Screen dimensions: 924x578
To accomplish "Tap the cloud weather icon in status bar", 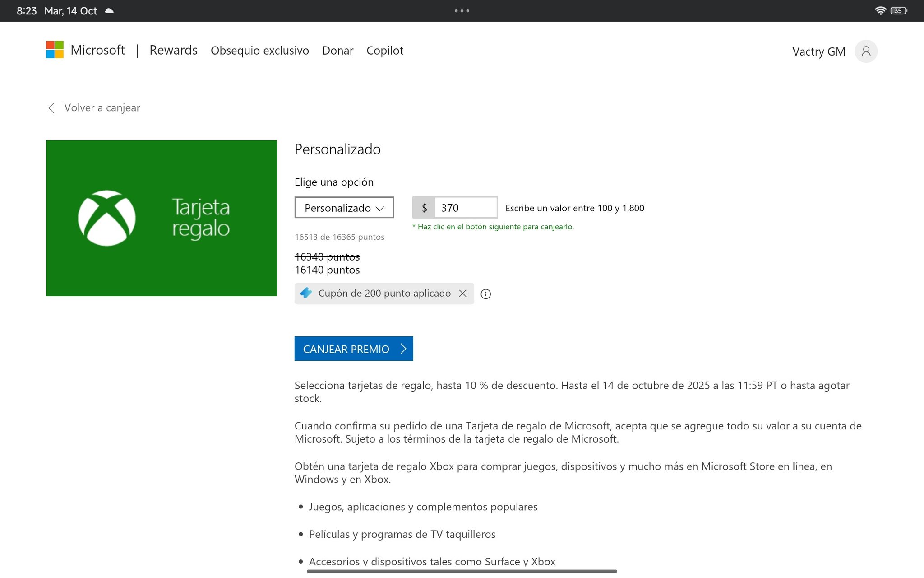I will point(109,11).
